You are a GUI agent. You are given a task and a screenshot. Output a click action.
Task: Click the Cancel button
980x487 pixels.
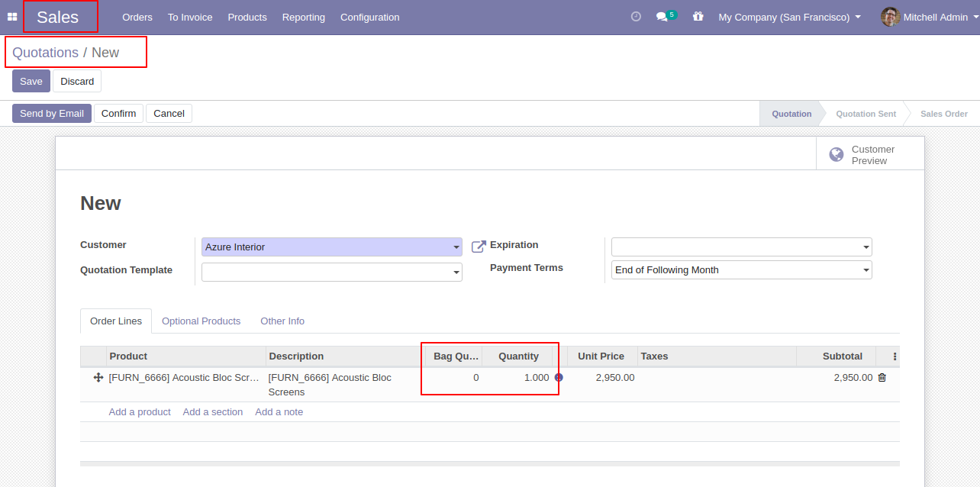pyautogui.click(x=169, y=113)
